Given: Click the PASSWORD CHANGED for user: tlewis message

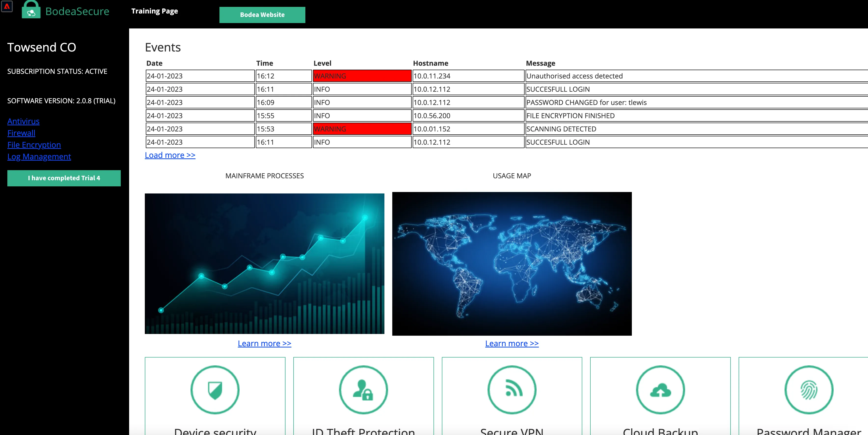Looking at the screenshot, I should [x=586, y=102].
